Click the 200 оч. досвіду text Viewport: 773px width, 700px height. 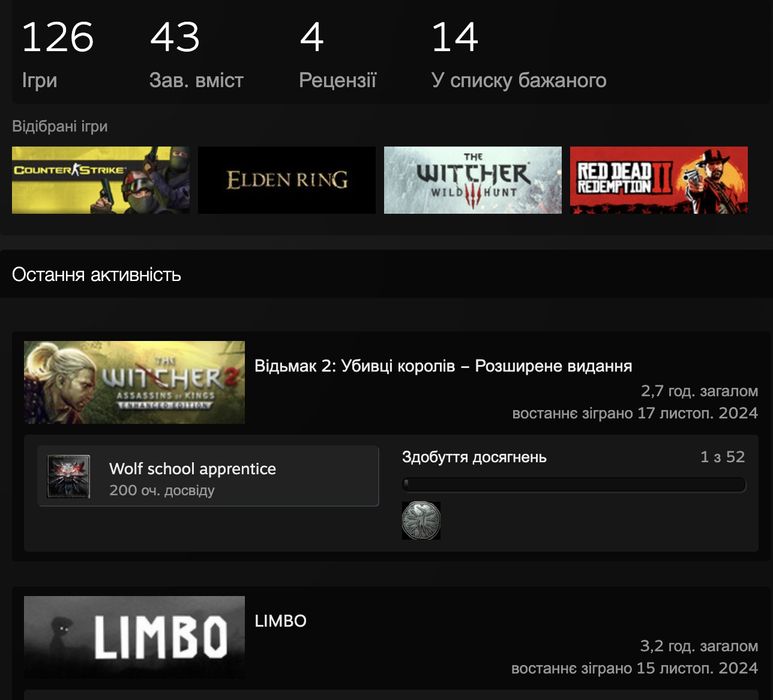point(162,490)
